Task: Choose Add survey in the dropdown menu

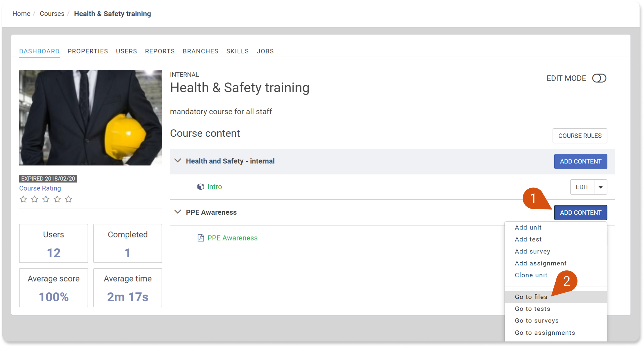Action: [556, 251]
